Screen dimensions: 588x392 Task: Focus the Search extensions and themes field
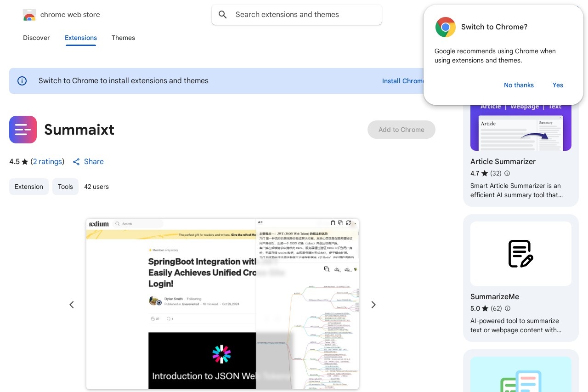pos(297,15)
